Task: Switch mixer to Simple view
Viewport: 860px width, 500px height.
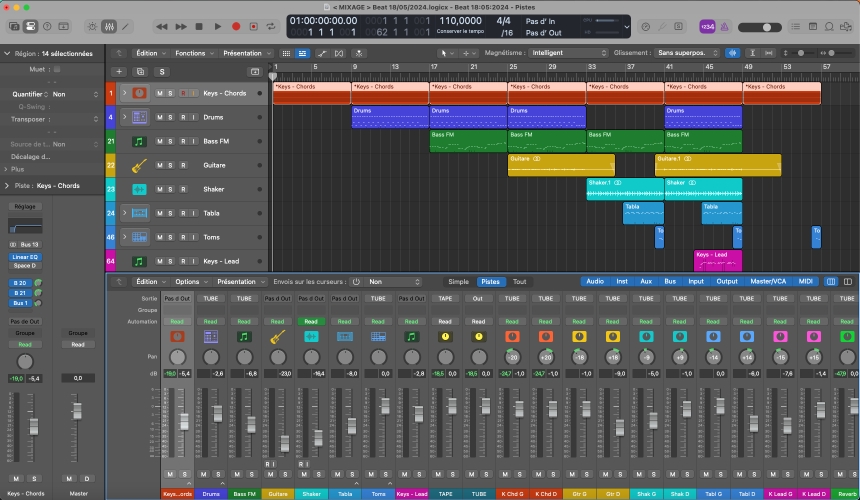Action: [x=459, y=282]
